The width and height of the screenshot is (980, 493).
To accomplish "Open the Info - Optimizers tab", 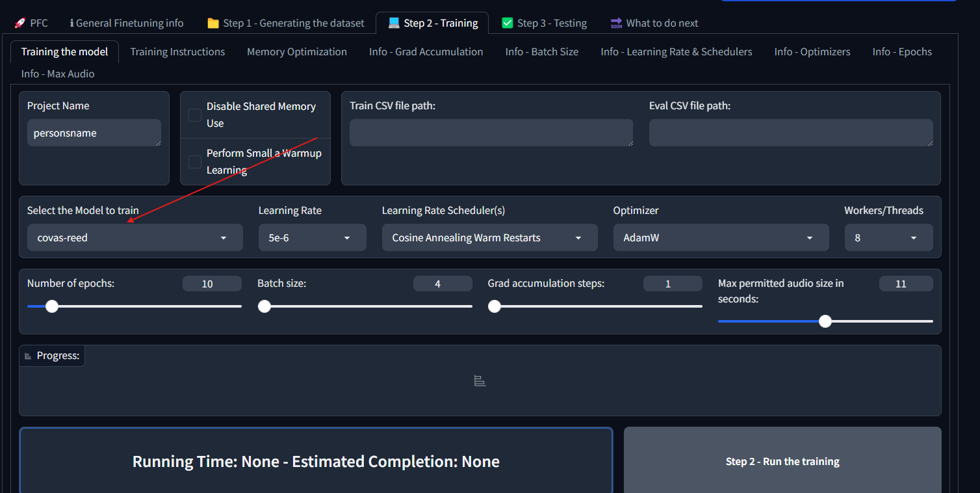I will click(x=812, y=52).
